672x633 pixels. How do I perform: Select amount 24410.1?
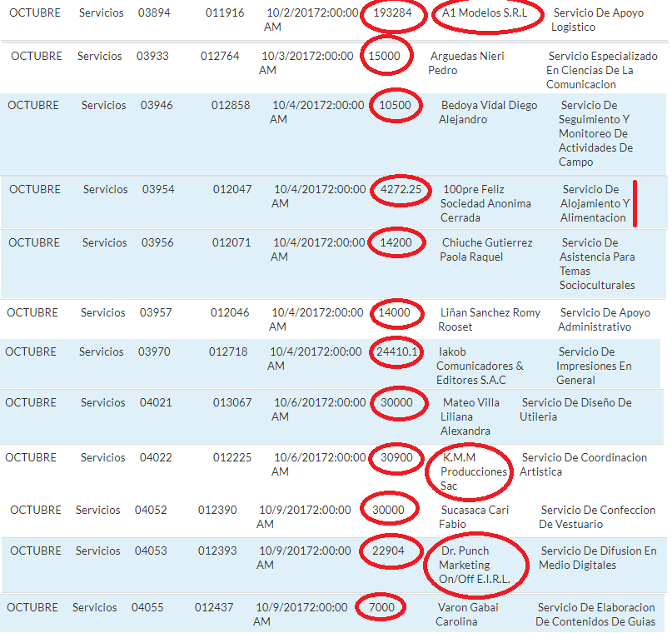(397, 351)
